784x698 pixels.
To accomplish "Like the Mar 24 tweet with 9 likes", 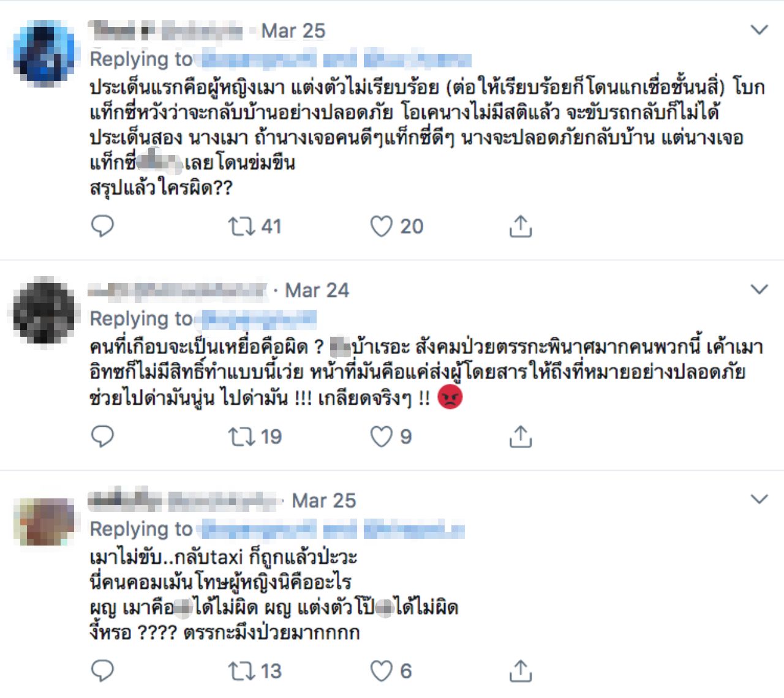I will 381,437.
